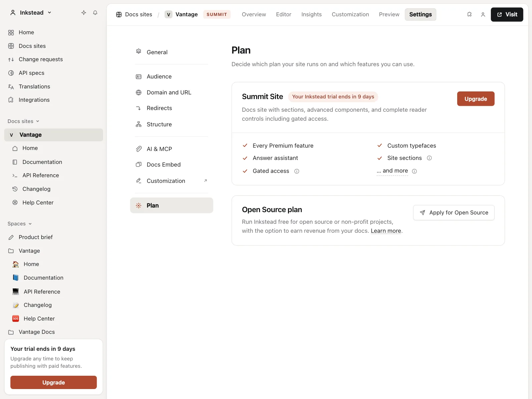Screen dimensions: 532x399
Task: Click the memo emoji beside Changelog space
Action: (16, 305)
